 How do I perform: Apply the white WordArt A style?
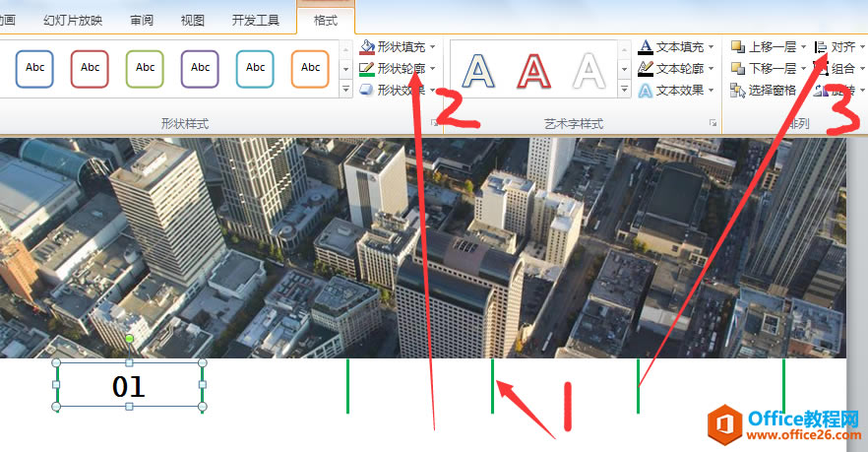(x=589, y=70)
